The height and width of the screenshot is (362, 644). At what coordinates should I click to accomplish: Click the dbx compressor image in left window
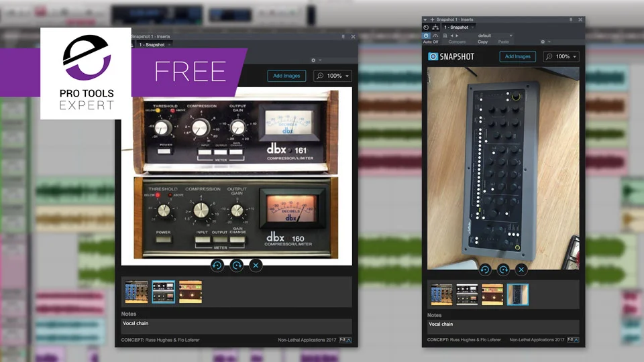[237, 176]
